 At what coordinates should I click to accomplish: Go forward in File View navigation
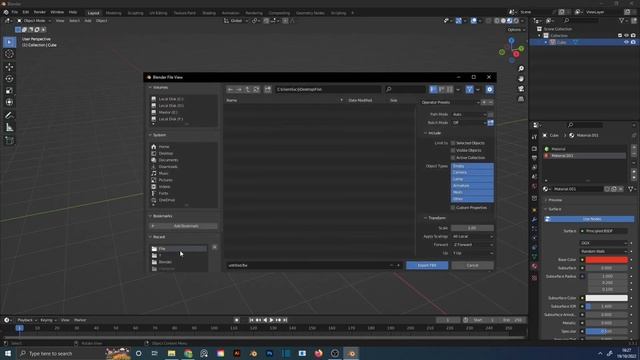[239, 89]
